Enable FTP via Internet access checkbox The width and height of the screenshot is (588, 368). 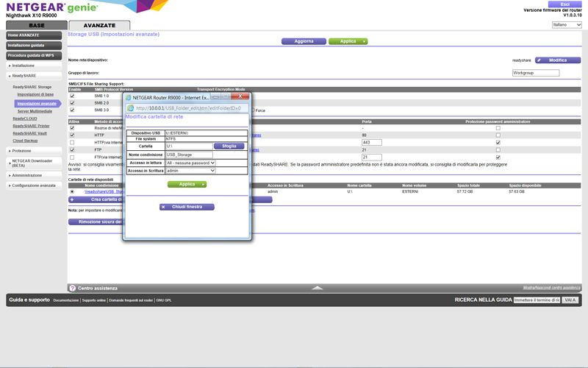72,158
